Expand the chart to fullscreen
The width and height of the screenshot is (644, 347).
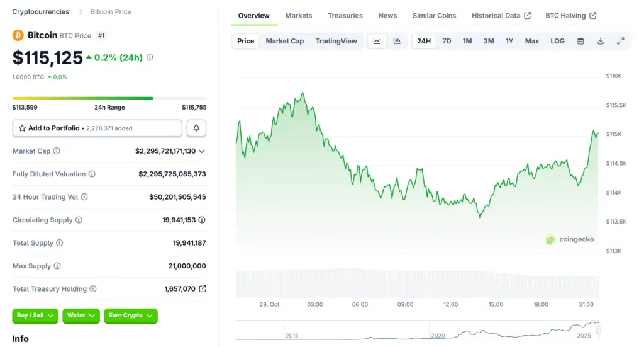coord(621,41)
